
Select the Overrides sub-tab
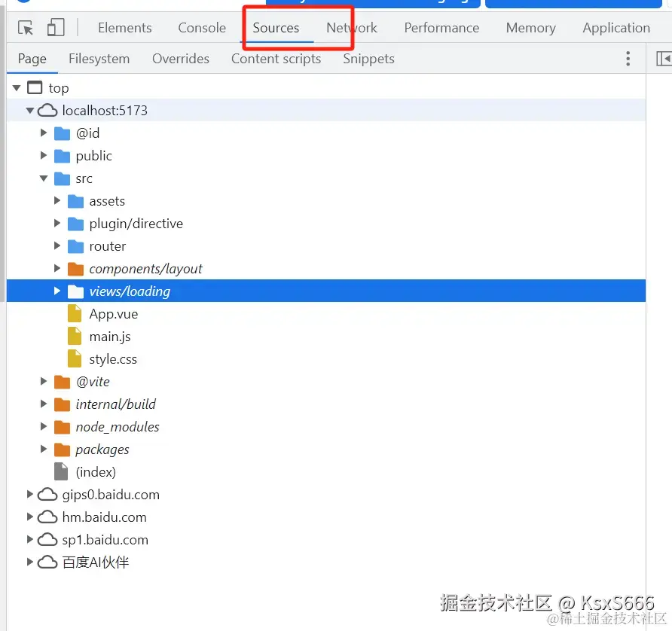click(181, 59)
